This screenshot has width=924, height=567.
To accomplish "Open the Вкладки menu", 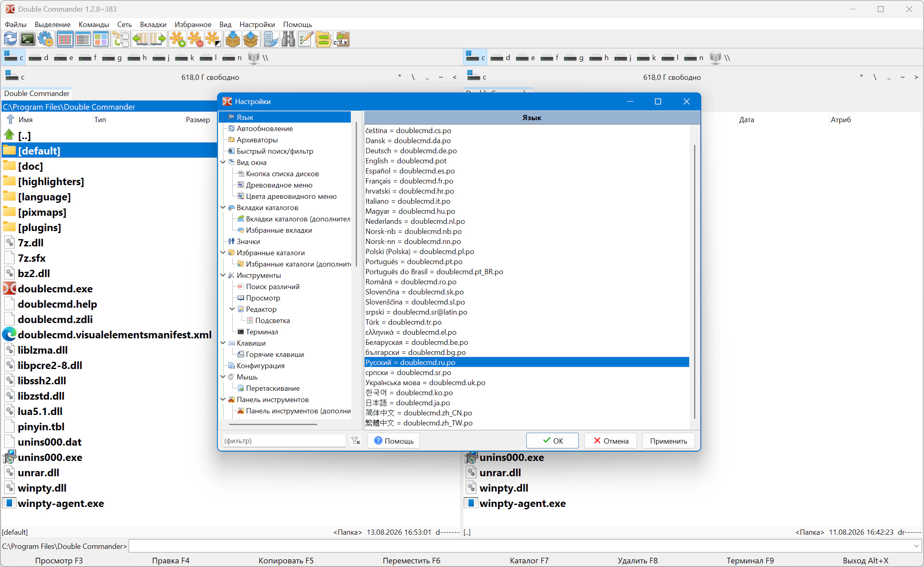I will tap(153, 24).
